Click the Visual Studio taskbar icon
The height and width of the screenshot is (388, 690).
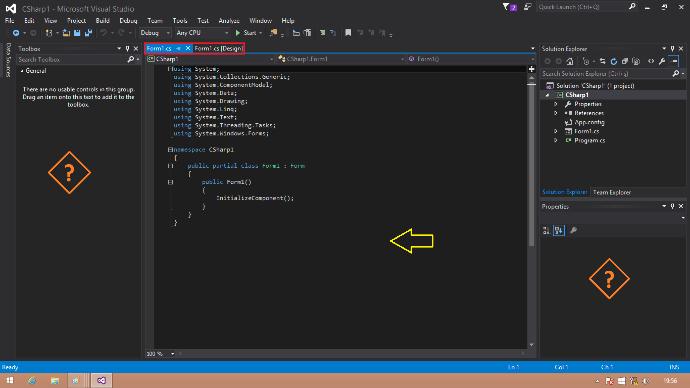[101, 380]
